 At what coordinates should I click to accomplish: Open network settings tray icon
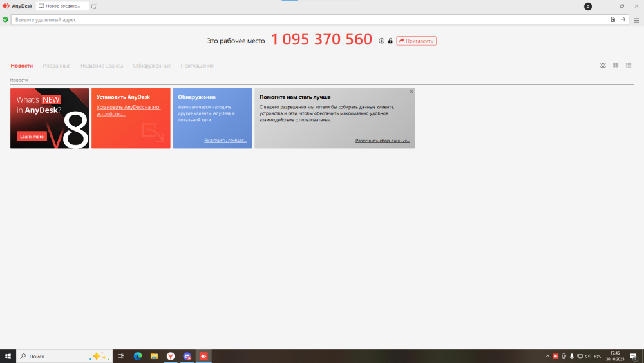(580, 357)
